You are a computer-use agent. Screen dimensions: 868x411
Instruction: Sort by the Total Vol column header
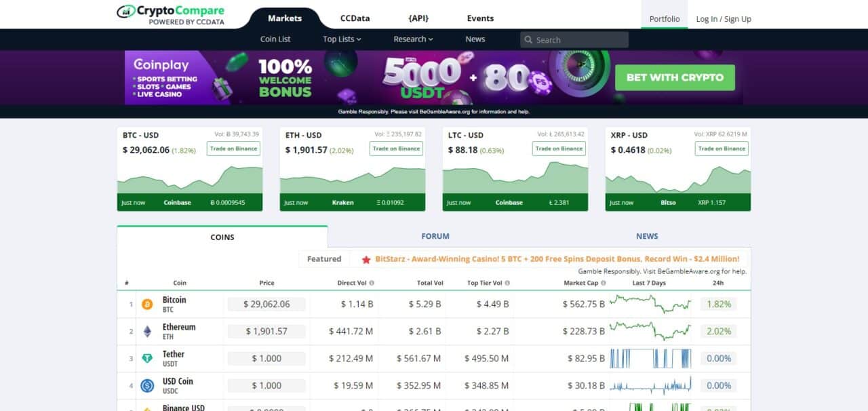430,283
